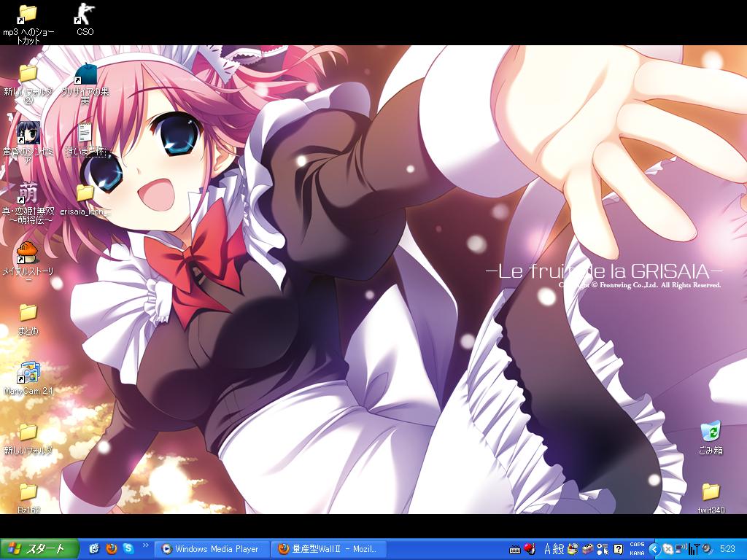Open the CSO desktop shortcut
This screenshot has width=747, height=560.
click(85, 15)
